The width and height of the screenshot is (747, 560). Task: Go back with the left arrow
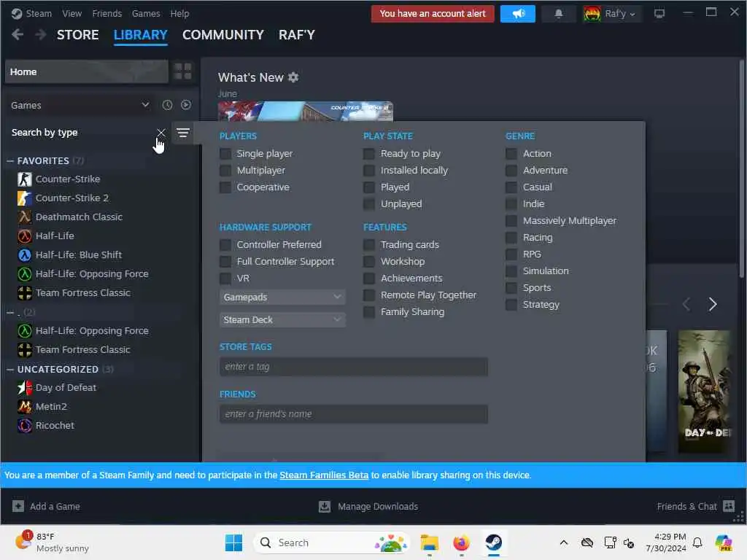click(18, 35)
